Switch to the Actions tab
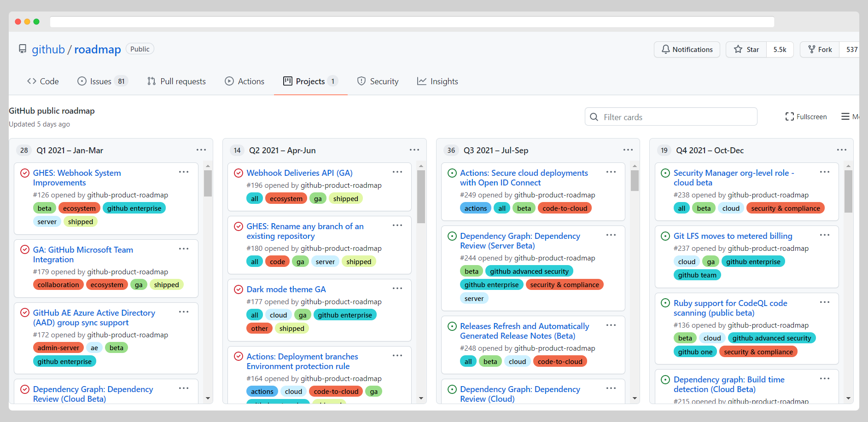 245,81
